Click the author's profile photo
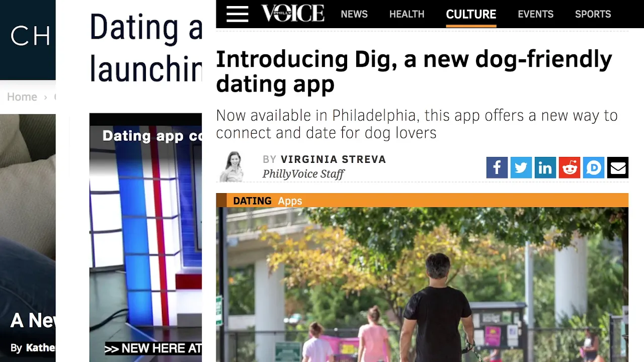This screenshot has height=362, width=644. coord(232,166)
